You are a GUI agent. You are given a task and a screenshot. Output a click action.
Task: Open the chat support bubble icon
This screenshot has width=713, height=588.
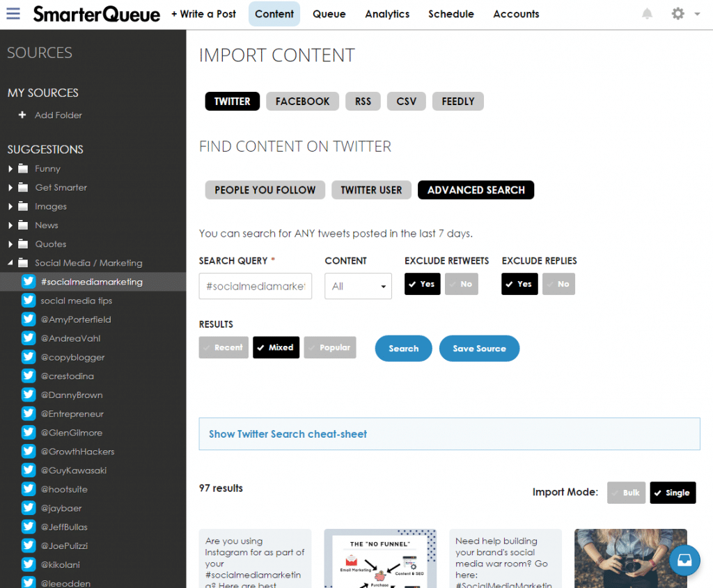[684, 560]
